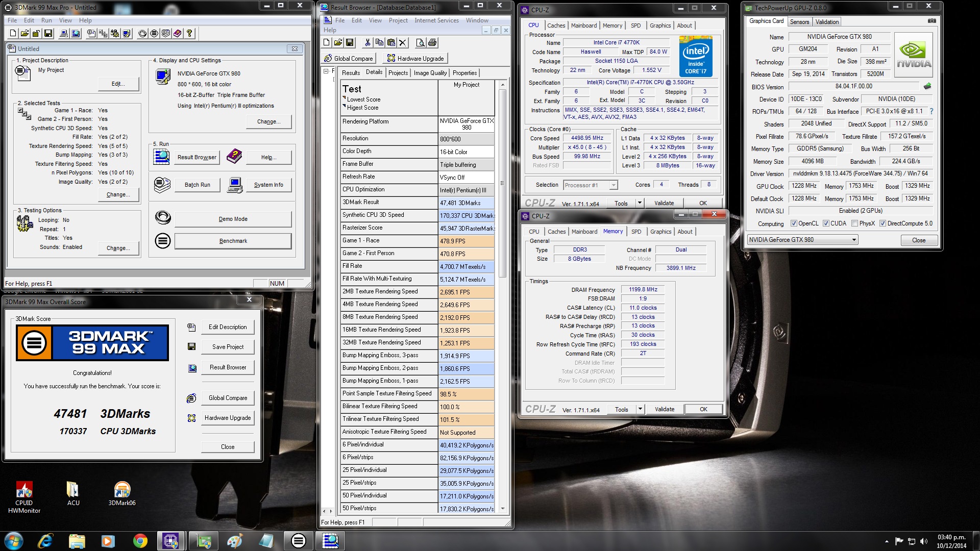Open Run menu in 3DMark 99 window

coord(46,20)
